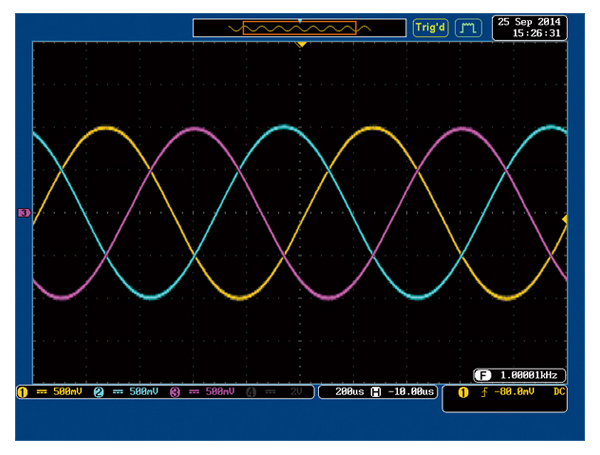
Task: Click the channel 2 DC coupling symbol
Action: pos(118,392)
